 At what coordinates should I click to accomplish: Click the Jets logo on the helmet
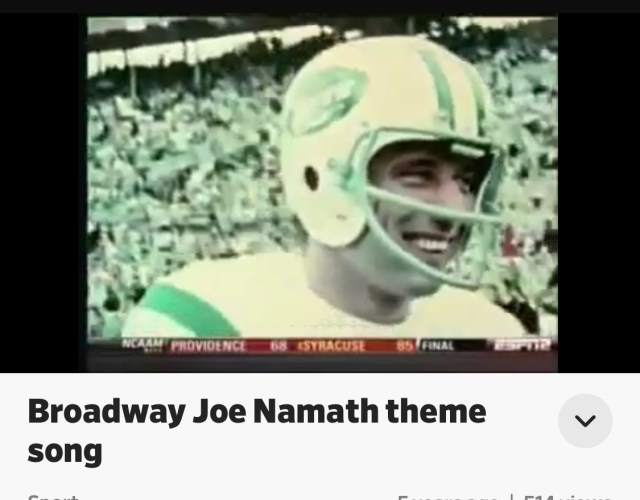(x=325, y=100)
